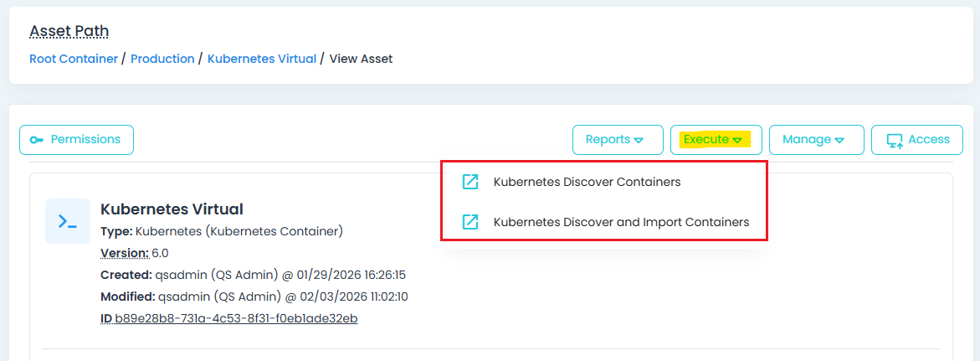Click the monitor icon on Access button
Image resolution: width=980 pixels, height=361 pixels.
895,140
